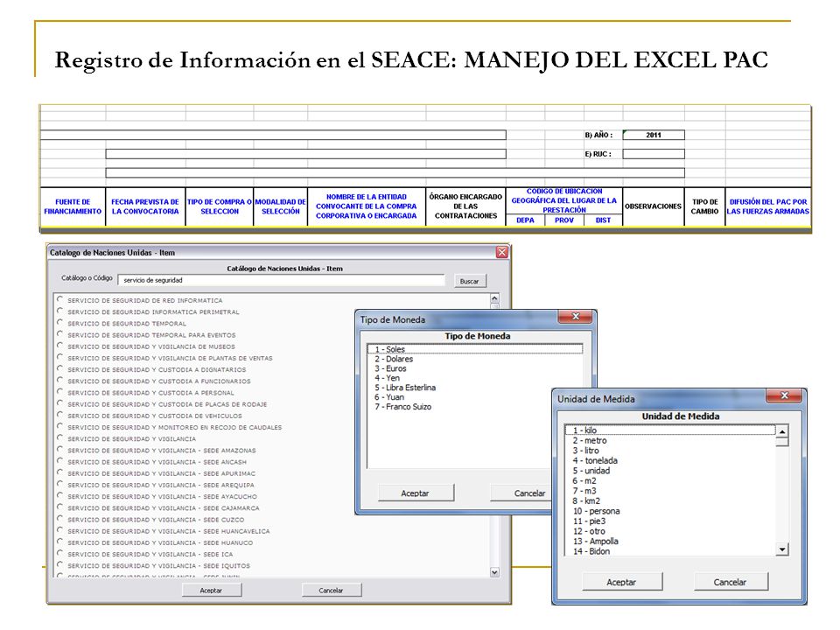The image size is (840, 630).
Task: Select radio for SERVICIO DE SEGURIDAD DE RED INFORMATICA
Action: point(60,299)
